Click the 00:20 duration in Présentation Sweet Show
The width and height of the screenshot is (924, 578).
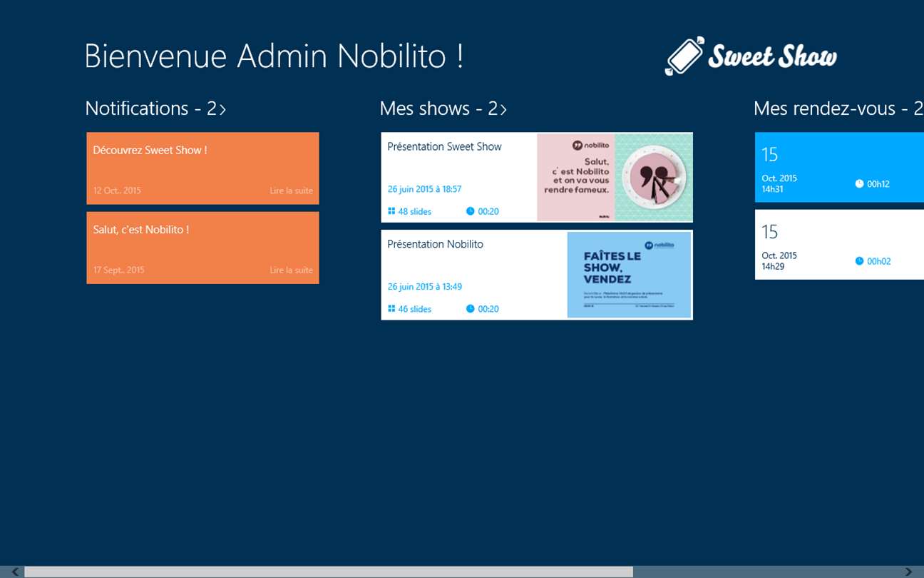coord(488,211)
